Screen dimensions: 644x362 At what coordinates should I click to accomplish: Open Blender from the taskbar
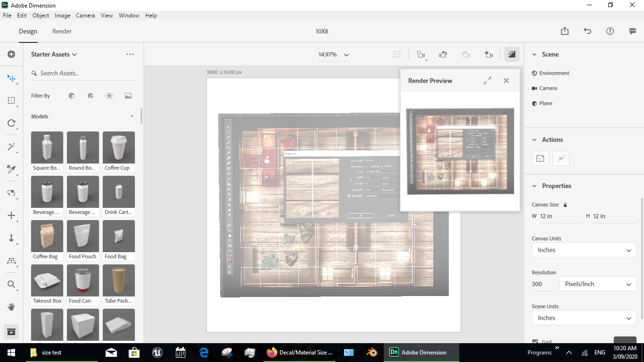coord(372,352)
